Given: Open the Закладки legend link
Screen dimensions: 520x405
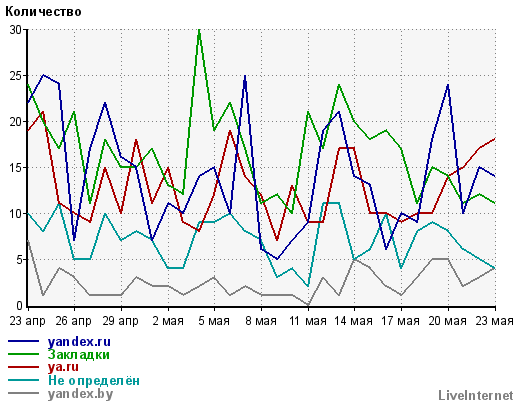Looking at the screenshot, I should coord(79,354).
